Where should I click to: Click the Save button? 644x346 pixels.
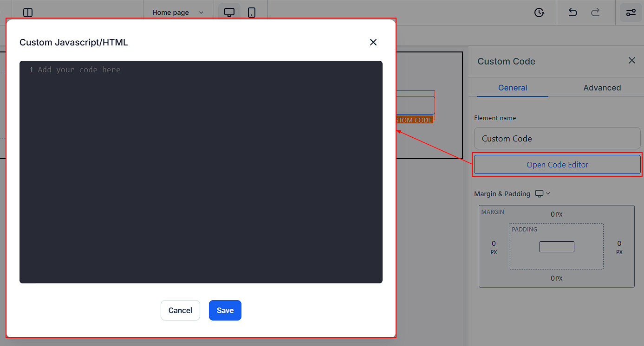point(225,310)
